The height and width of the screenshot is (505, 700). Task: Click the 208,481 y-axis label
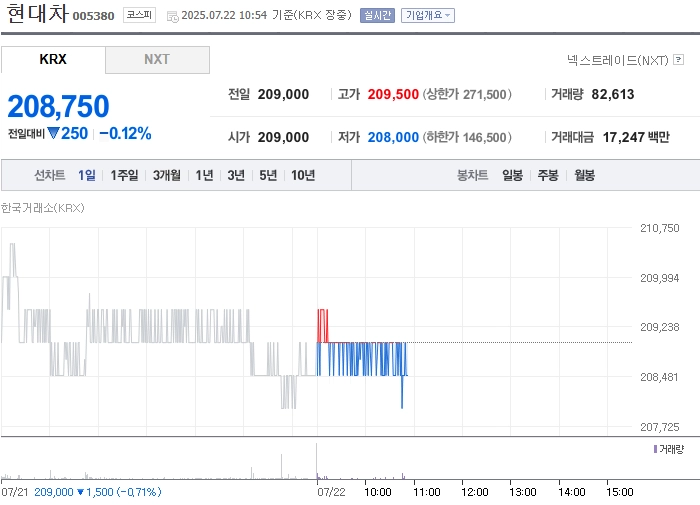tap(659, 377)
